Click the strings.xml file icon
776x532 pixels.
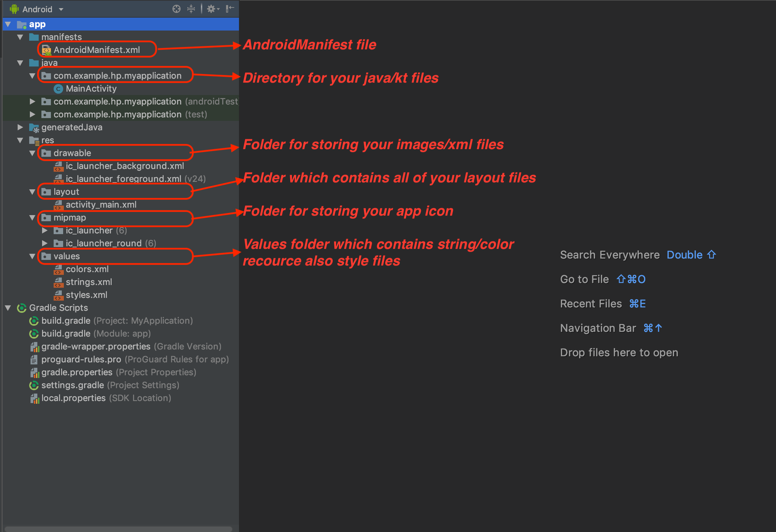58,282
